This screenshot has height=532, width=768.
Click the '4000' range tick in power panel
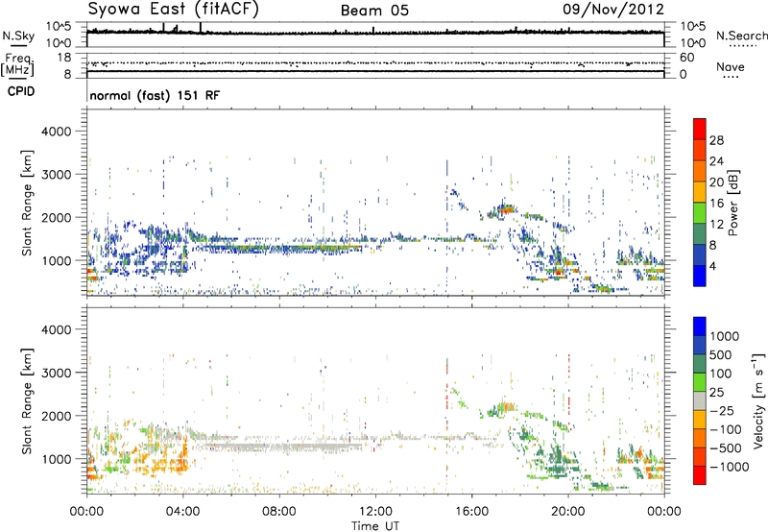point(56,132)
